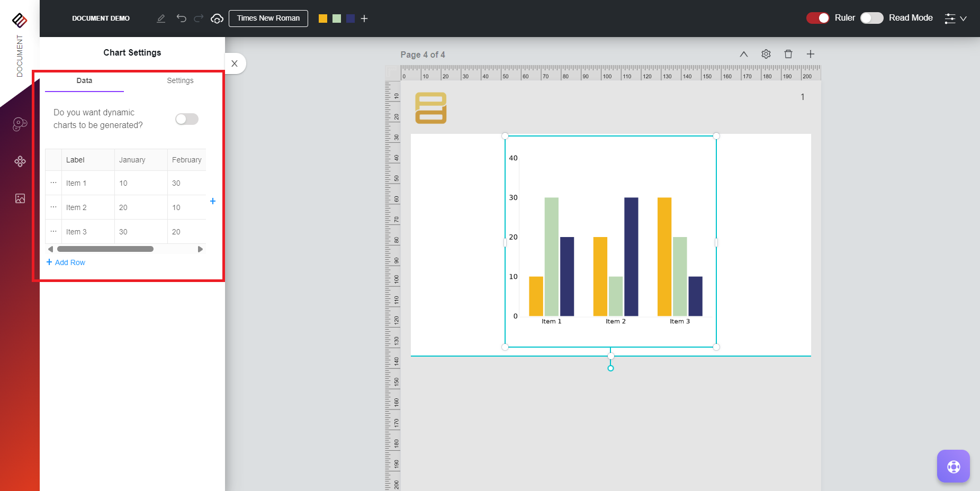Open the image sidebar icon
Image resolution: width=980 pixels, height=491 pixels.
point(20,198)
